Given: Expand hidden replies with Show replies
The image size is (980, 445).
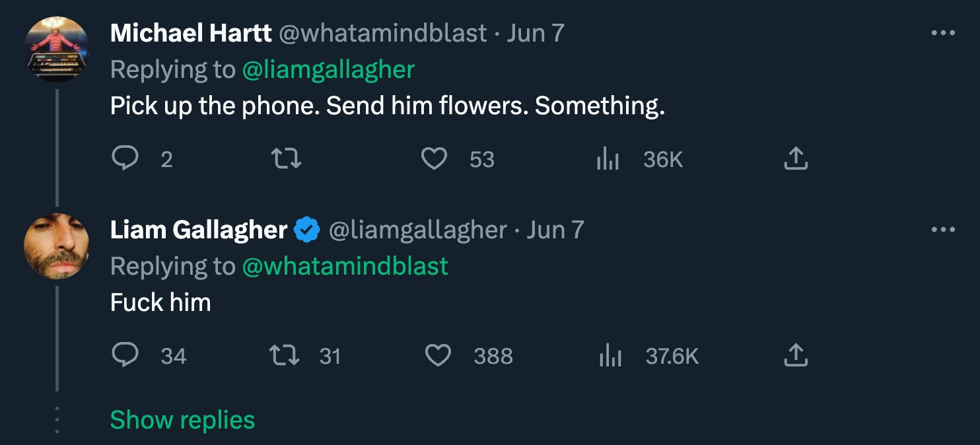Looking at the screenshot, I should click(182, 420).
